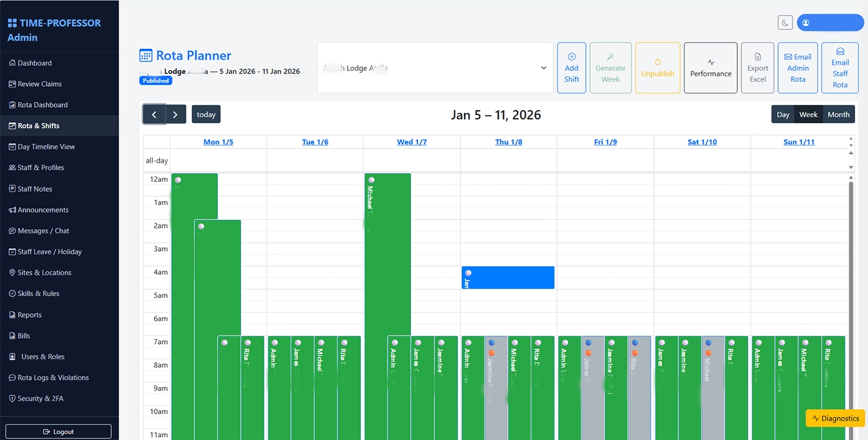Toggle dark mode with the moon icon
This screenshot has width=868, height=440.
785,23
